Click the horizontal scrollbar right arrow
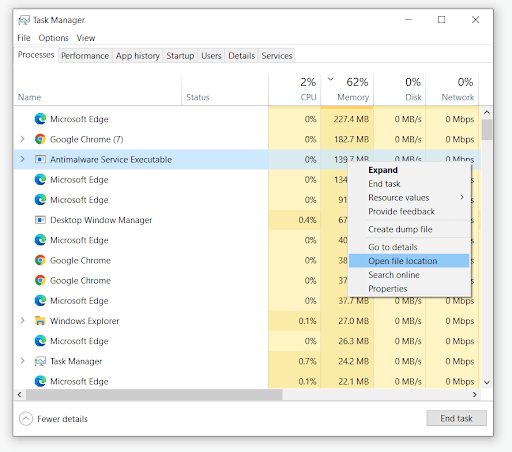 click(x=474, y=395)
